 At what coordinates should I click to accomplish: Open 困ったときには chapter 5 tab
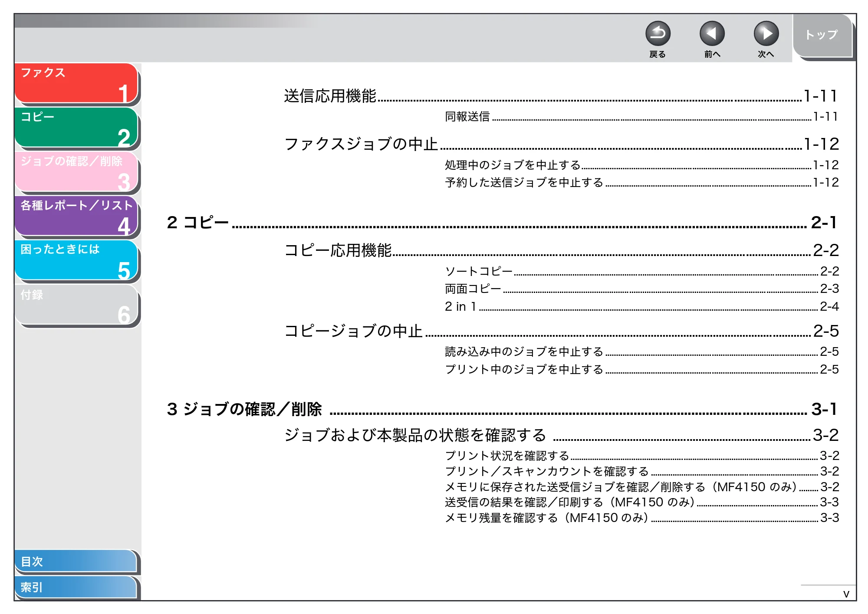pyautogui.click(x=76, y=260)
